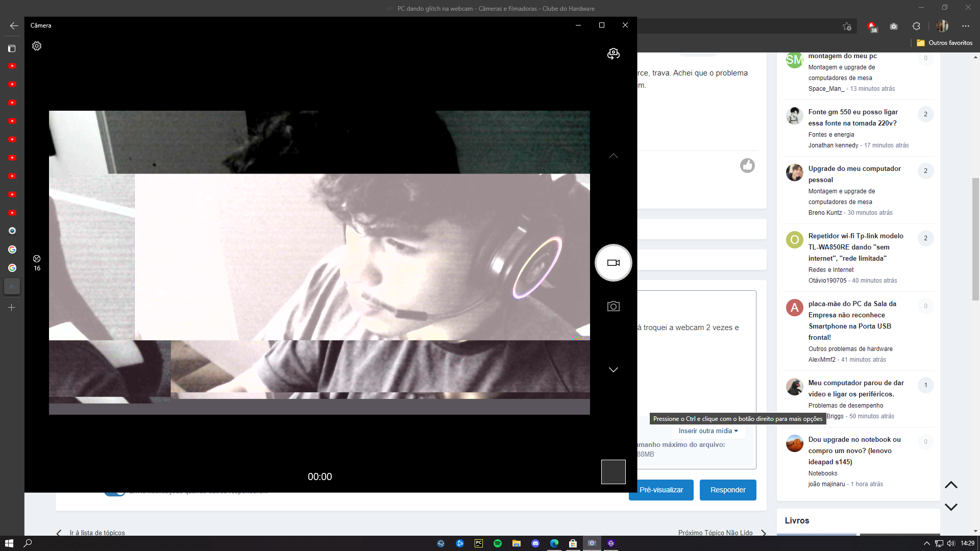980x551 pixels.
Task: Click the green O user avatar
Action: click(794, 240)
